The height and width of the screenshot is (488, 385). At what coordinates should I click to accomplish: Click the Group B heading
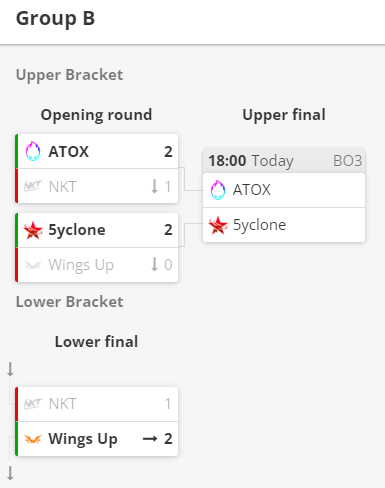[x=55, y=19]
